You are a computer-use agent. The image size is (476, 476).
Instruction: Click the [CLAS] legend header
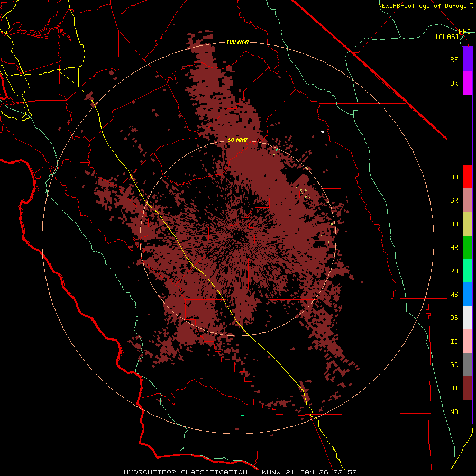pyautogui.click(x=447, y=36)
